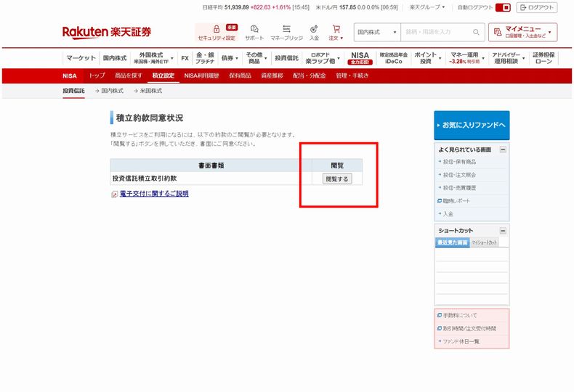This screenshot has width=574, height=392.
Task: Click the お気に入りファンドへ button
Action: (x=472, y=126)
